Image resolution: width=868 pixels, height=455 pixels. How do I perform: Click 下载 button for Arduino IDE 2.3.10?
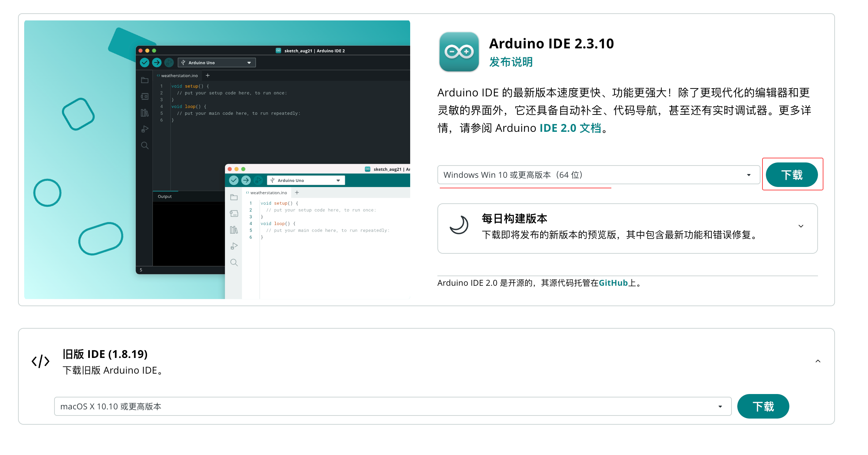[792, 175]
